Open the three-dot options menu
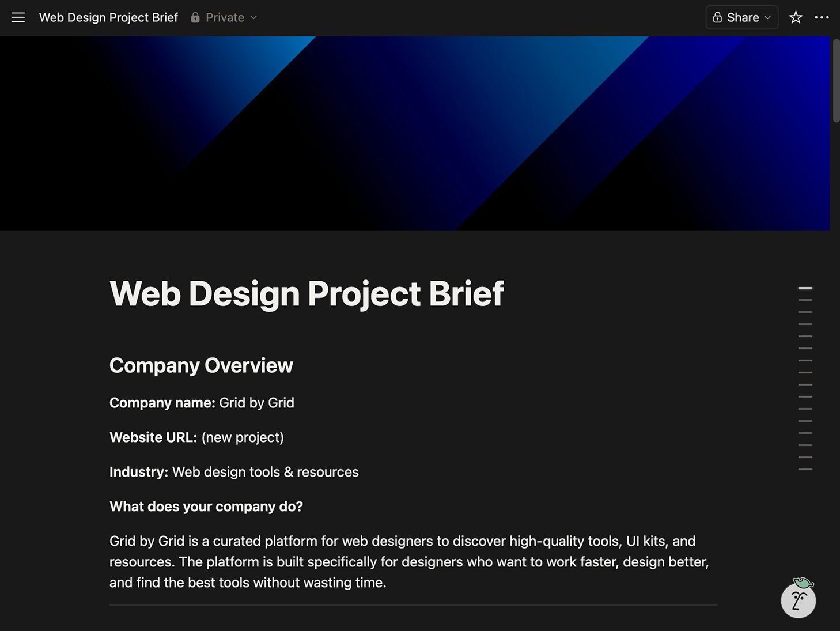The image size is (840, 631). click(822, 17)
